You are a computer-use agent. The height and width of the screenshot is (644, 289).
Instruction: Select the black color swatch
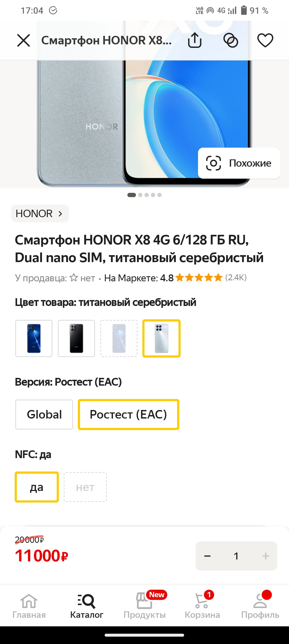76,338
